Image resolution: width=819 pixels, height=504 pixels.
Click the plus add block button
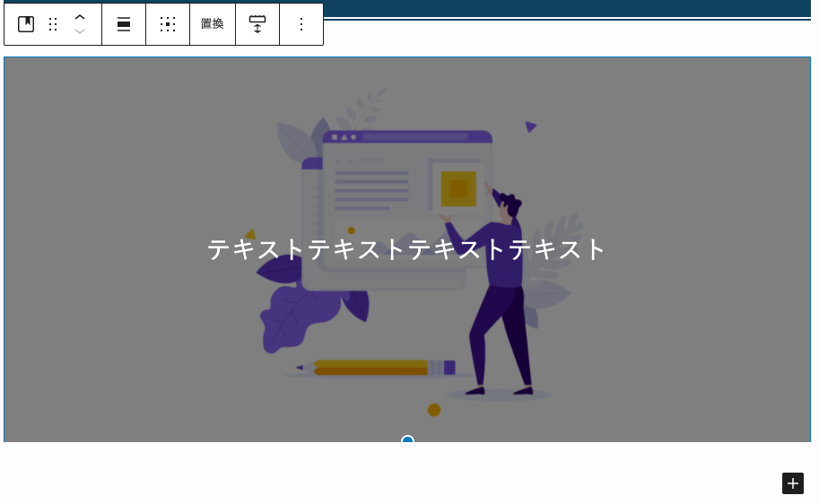(792, 483)
